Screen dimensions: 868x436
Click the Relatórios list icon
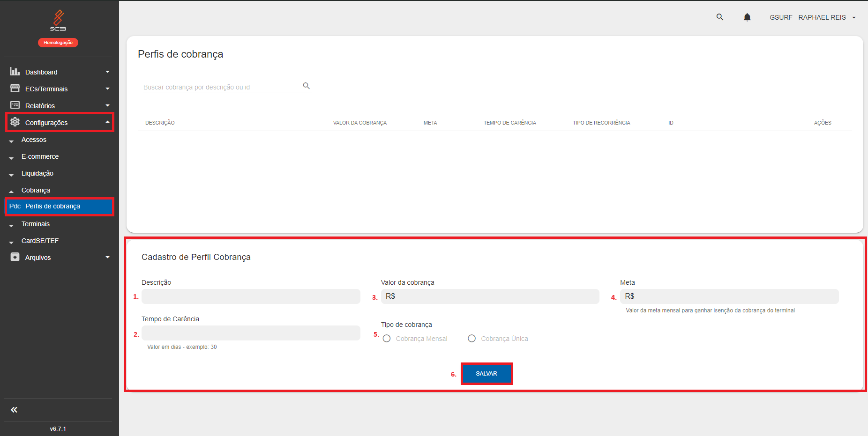coord(15,105)
